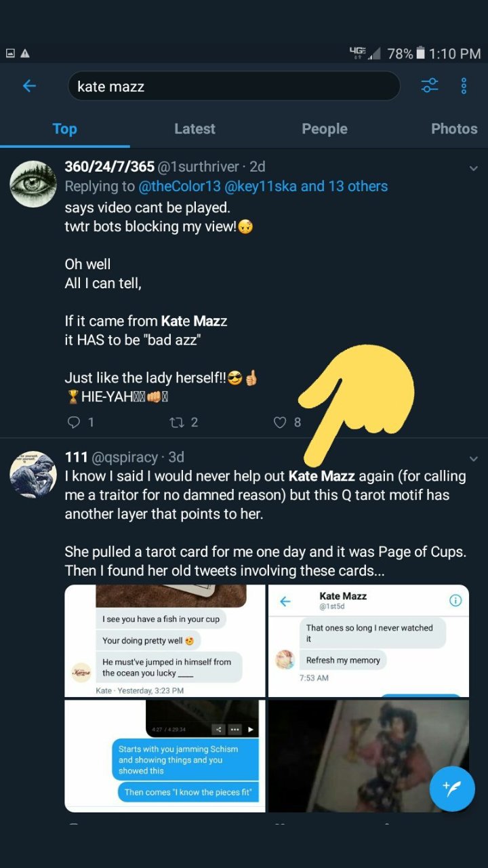Viewport: 488px width, 868px height.
Task: Open the eye profile avatar
Action: point(33,184)
